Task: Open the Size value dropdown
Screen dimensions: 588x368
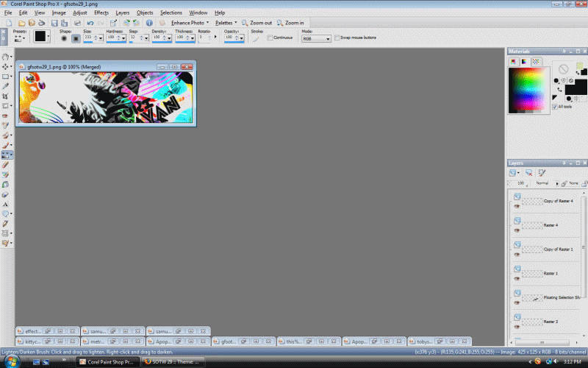Action: click(x=101, y=38)
